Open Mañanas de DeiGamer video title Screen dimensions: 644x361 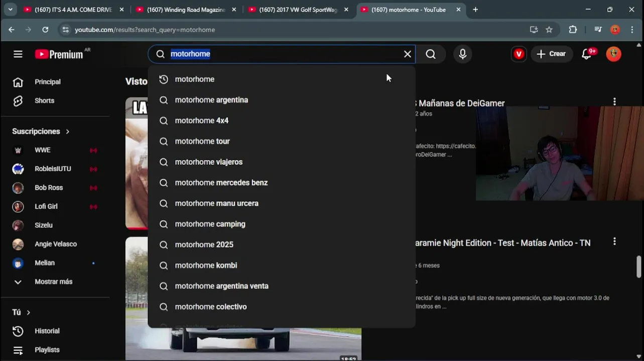click(x=460, y=103)
